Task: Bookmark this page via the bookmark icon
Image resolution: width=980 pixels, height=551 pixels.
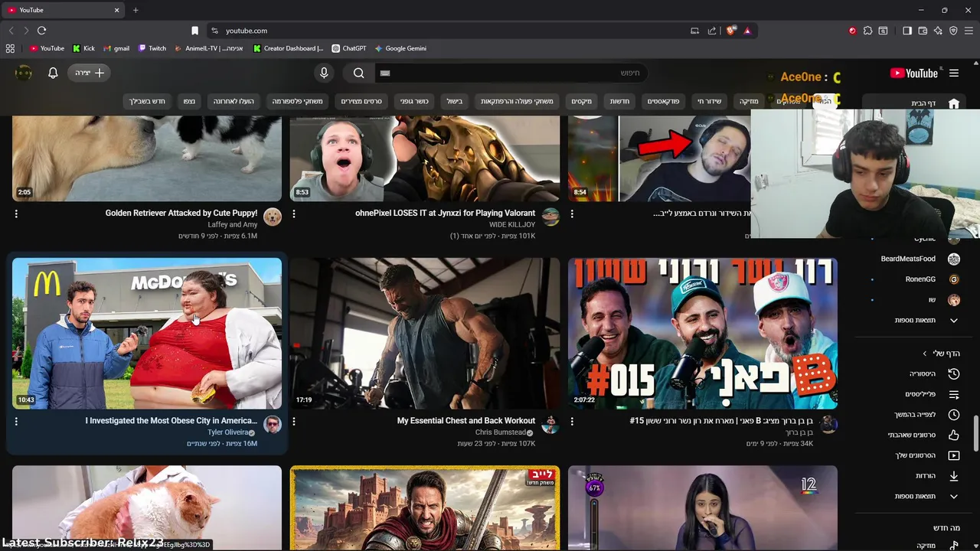Action: 194,31
